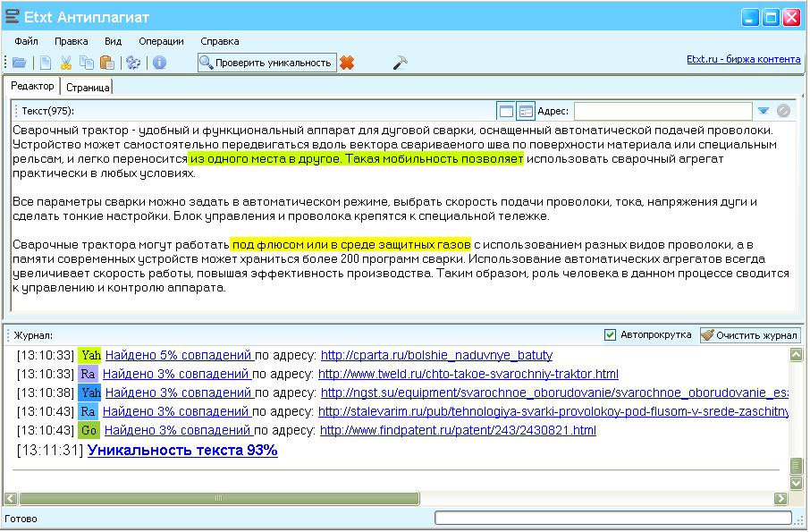Create new document via toolbar page icon
The image size is (810, 532).
(x=46, y=63)
